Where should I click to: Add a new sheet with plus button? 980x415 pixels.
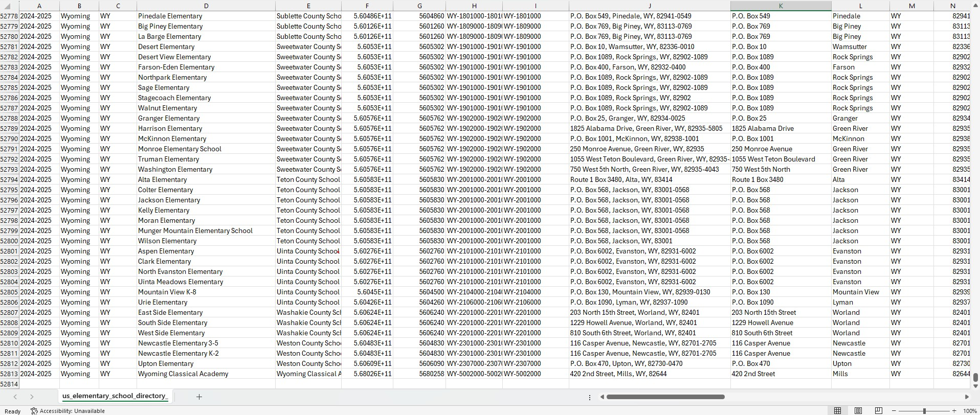coord(199,397)
